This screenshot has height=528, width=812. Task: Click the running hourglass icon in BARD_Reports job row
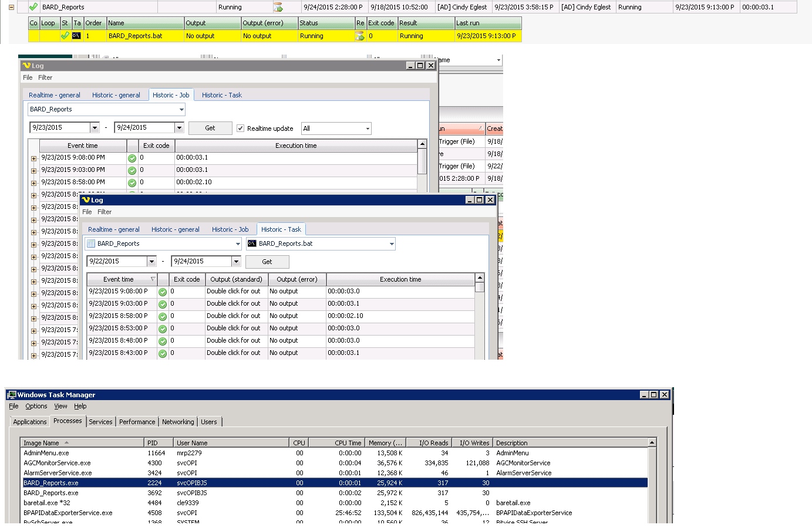coord(278,7)
